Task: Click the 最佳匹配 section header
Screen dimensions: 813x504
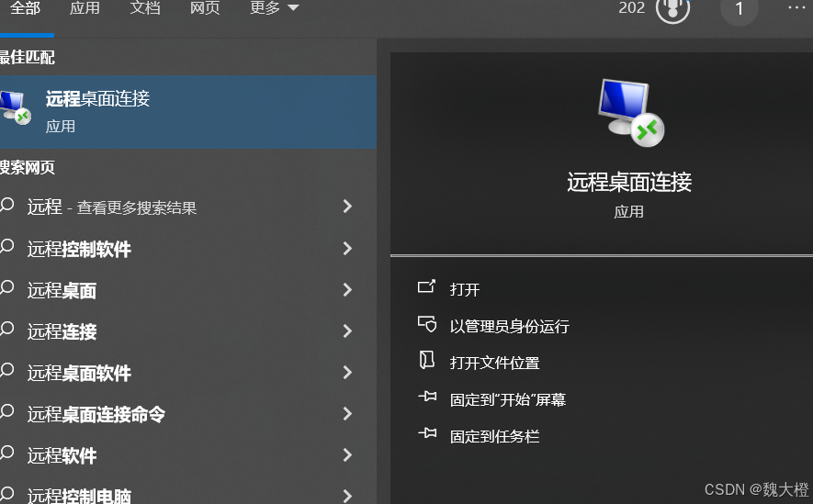Action: coord(27,57)
